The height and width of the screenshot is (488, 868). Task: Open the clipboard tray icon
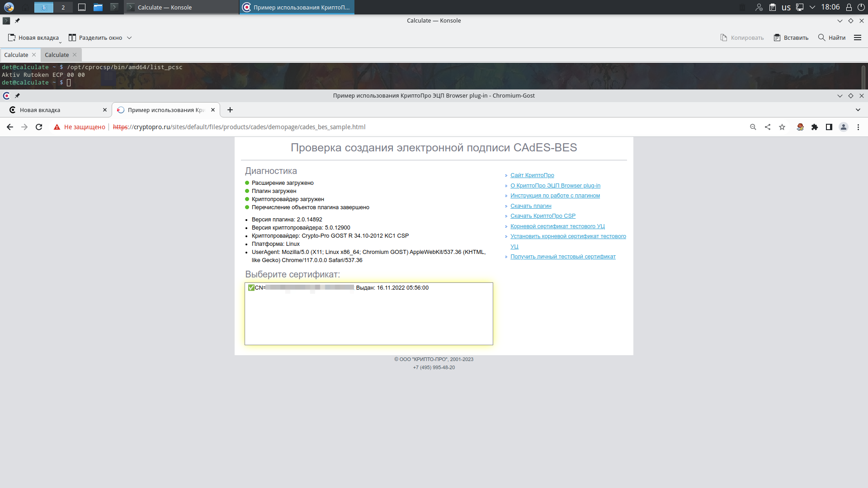tap(773, 7)
